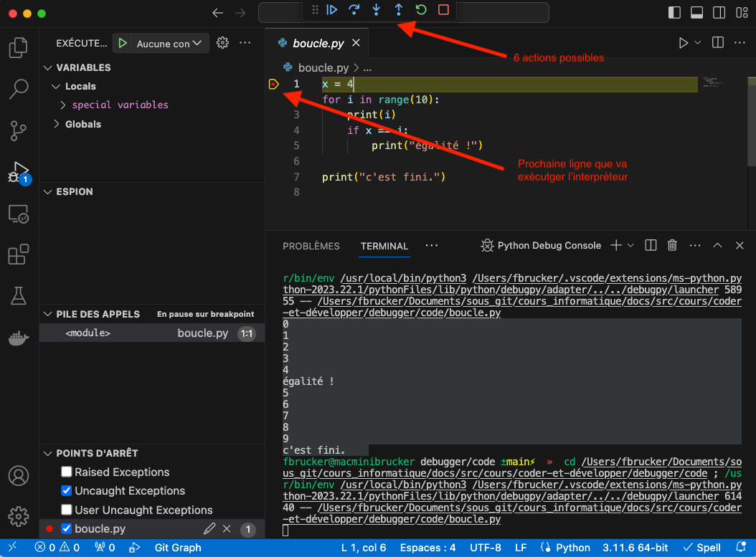This screenshot has width=756, height=557.
Task: Uncheck Uncaught Exceptions breakpoint
Action: (67, 491)
